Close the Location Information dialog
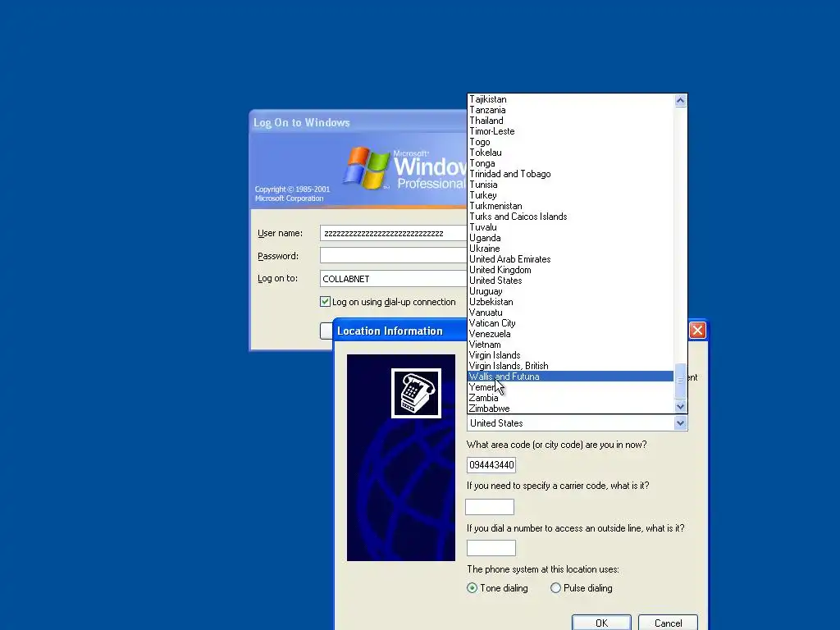 pos(697,330)
